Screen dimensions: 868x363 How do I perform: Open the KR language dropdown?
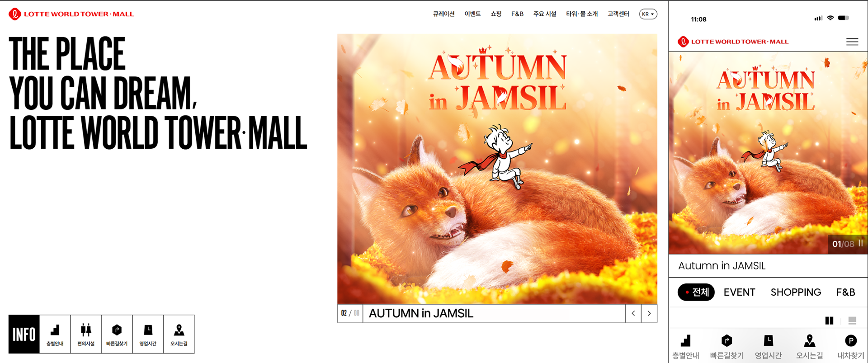click(648, 14)
